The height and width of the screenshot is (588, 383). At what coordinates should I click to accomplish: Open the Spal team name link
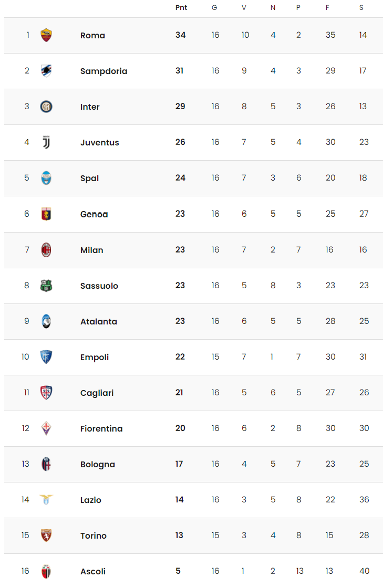coord(90,178)
